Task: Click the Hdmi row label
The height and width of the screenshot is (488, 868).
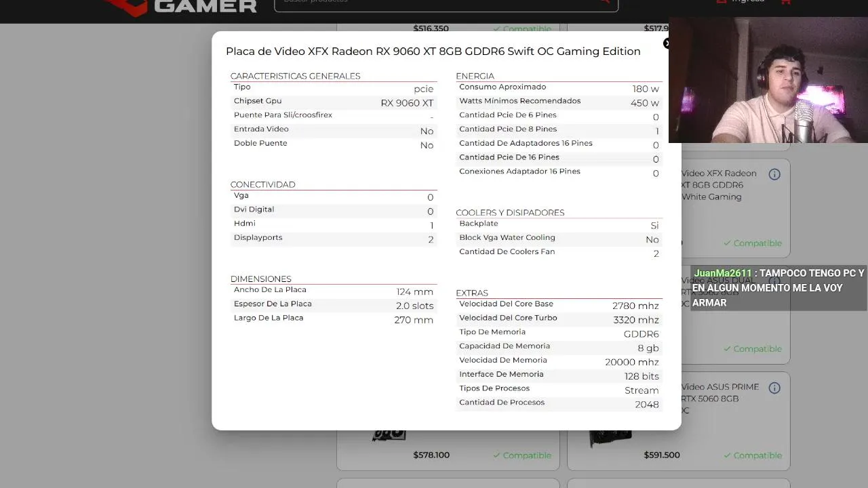Action: coord(245,224)
